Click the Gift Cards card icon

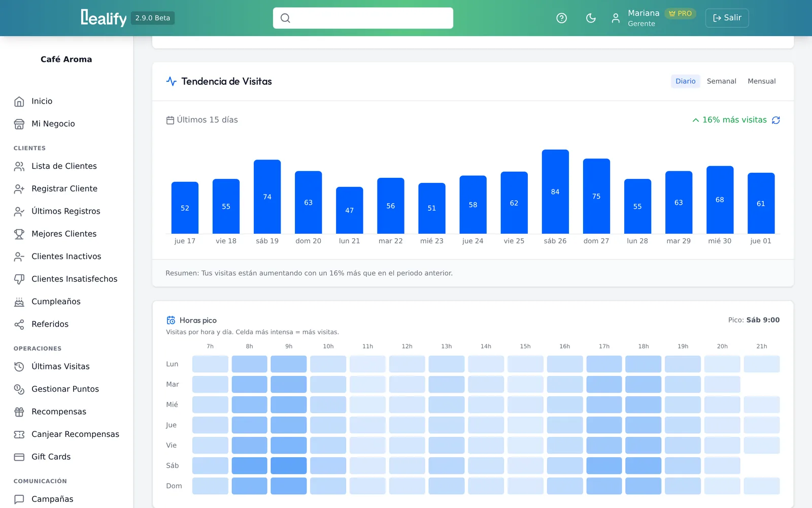[19, 457]
